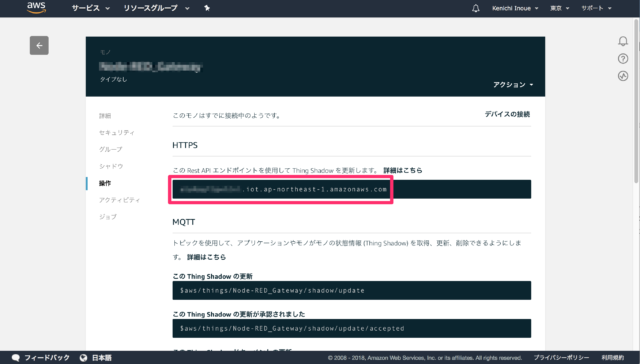The image size is (640, 364).
Task: Click the shadow/update topic field
Action: (351, 291)
